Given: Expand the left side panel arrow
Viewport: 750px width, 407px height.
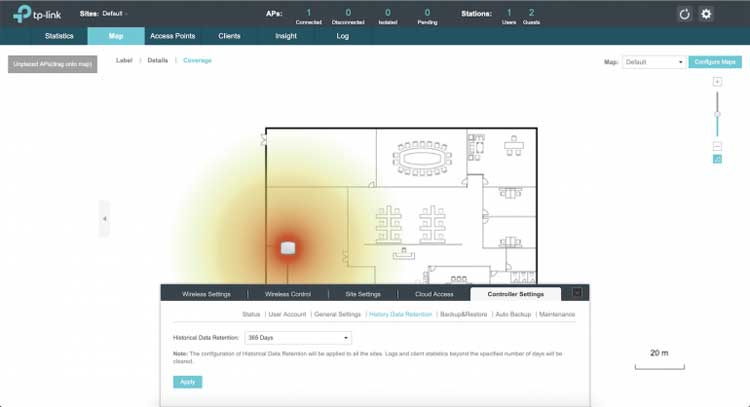Looking at the screenshot, I should (x=104, y=218).
